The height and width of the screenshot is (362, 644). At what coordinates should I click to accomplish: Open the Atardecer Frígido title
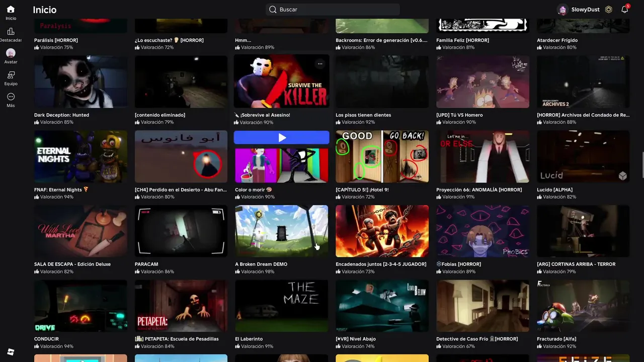(557, 40)
